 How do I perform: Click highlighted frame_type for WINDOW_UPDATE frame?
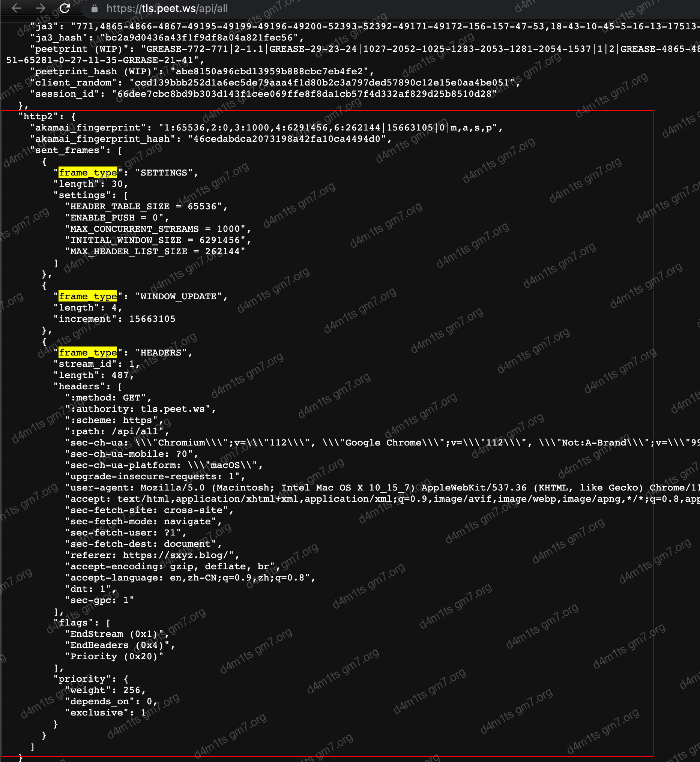tap(88, 297)
